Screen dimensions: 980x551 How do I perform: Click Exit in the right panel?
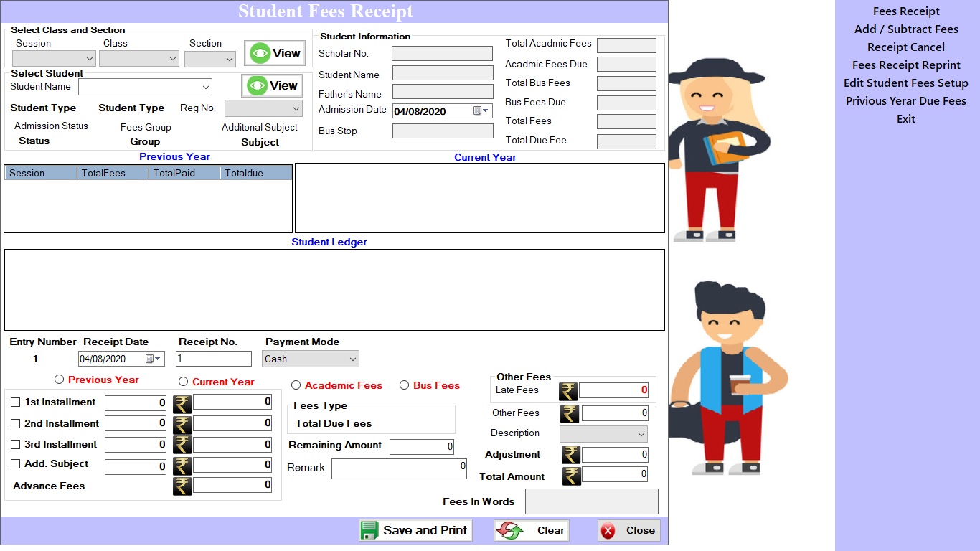click(x=905, y=119)
